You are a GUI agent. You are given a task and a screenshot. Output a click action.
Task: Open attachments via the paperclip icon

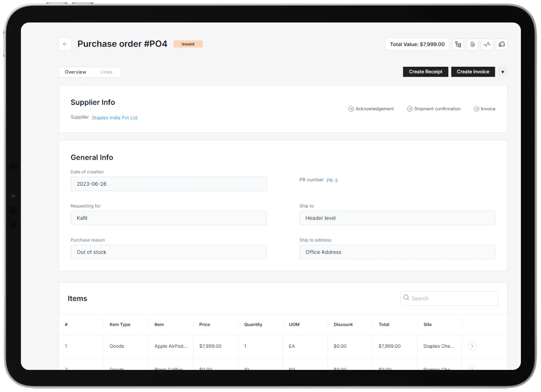(x=473, y=44)
